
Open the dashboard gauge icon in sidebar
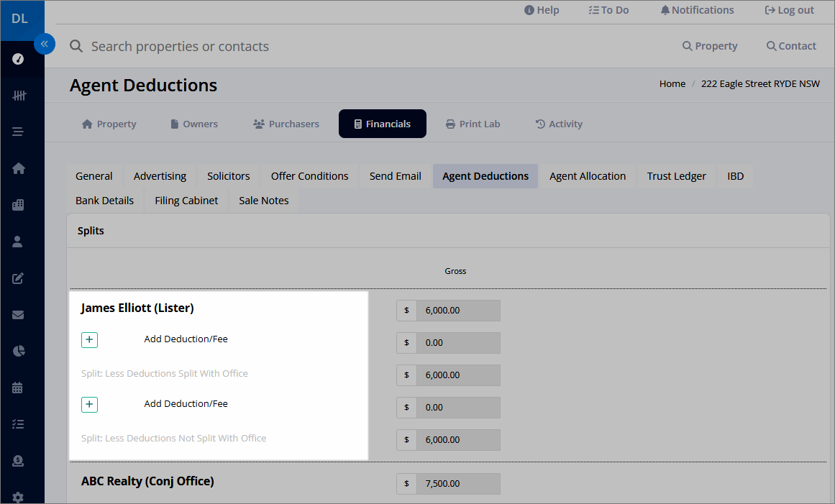(18, 58)
